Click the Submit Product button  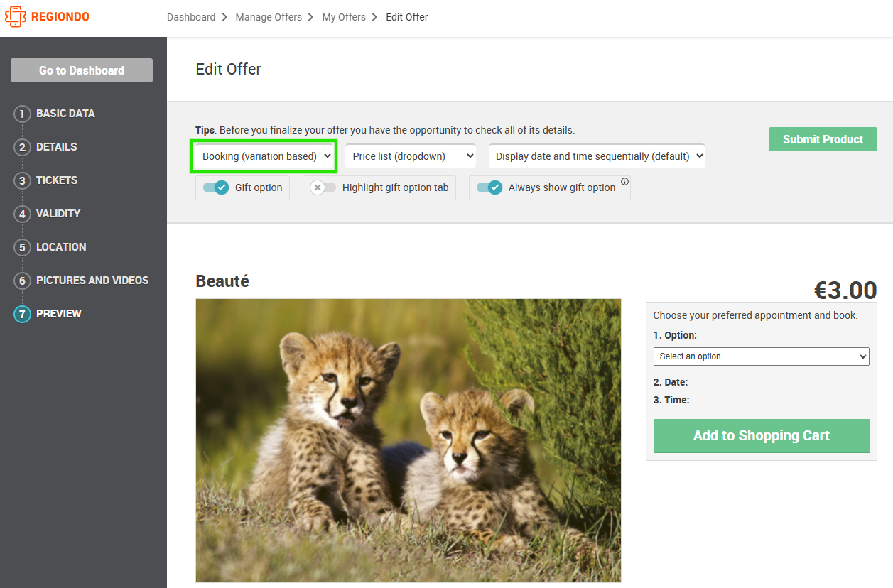(x=823, y=139)
